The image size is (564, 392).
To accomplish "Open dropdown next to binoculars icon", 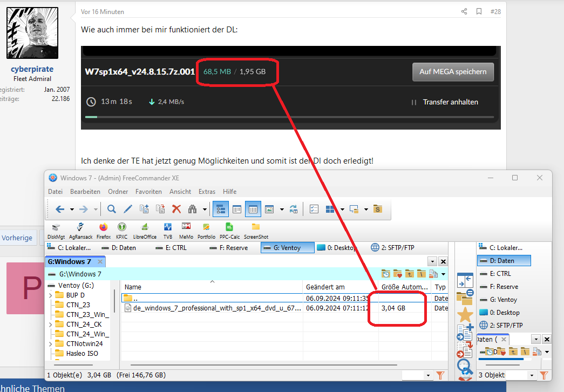I will 205,209.
